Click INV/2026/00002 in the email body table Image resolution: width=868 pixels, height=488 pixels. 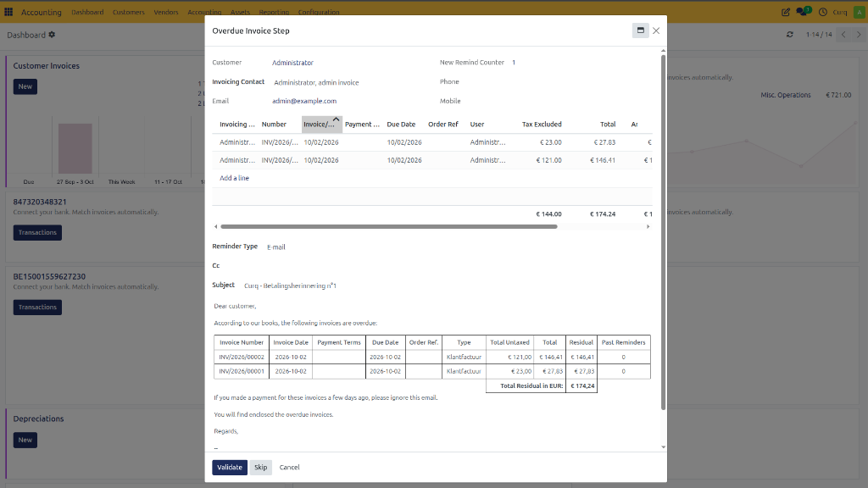pyautogui.click(x=242, y=358)
